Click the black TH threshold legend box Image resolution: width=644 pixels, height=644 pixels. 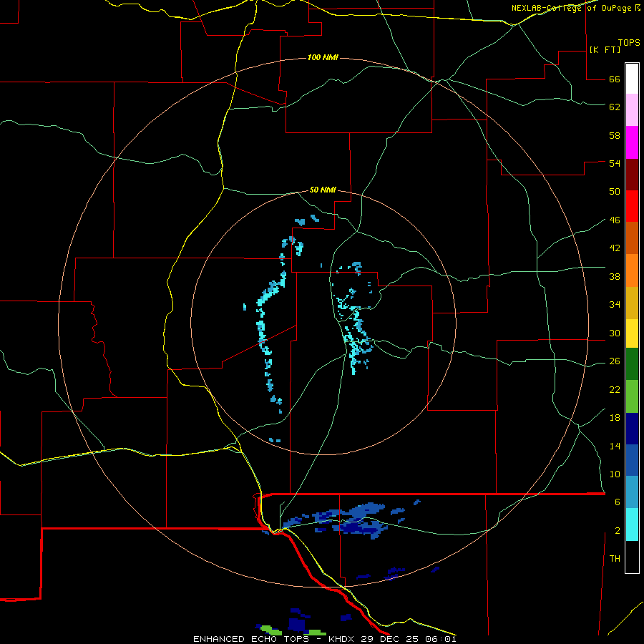click(x=632, y=557)
